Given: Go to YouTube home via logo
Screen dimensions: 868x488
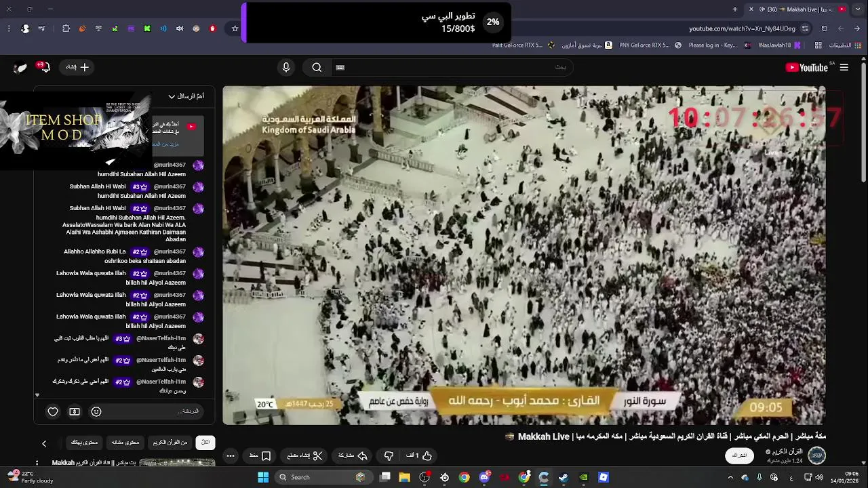Looking at the screenshot, I should pos(806,67).
